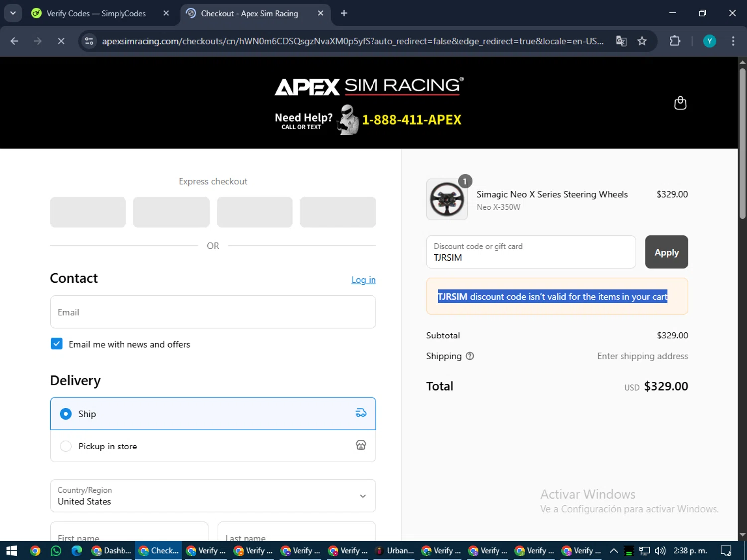The height and width of the screenshot is (560, 747).
Task: Open the shopping bag cart icon
Action: (x=680, y=103)
